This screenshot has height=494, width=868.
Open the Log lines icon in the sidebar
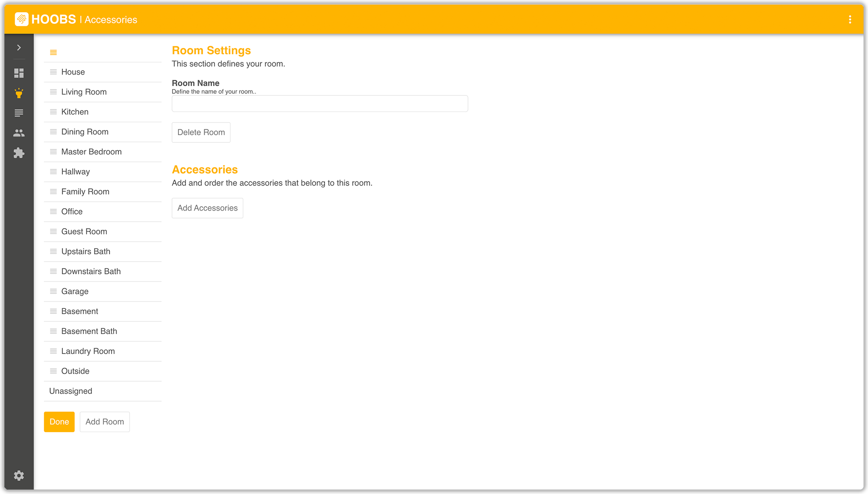click(19, 113)
